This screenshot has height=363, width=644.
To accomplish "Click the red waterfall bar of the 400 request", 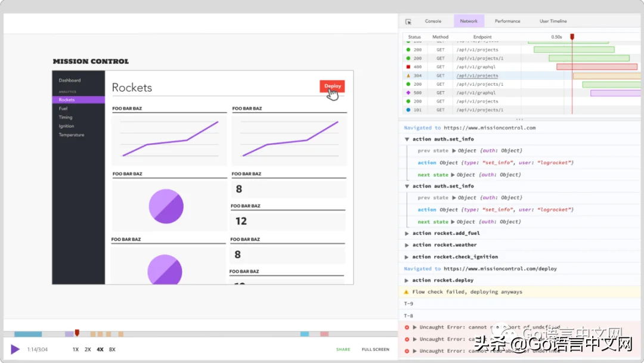I will [597, 67].
